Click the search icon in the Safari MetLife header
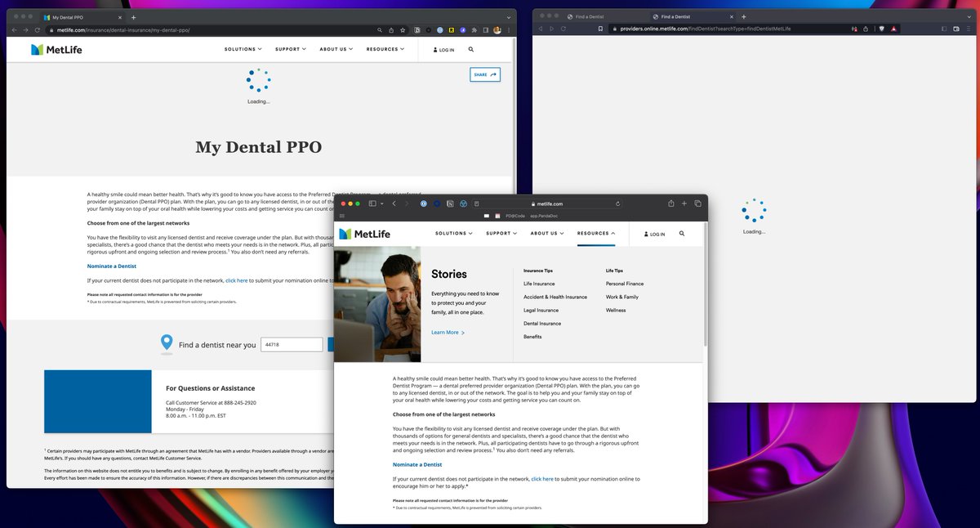 (682, 233)
